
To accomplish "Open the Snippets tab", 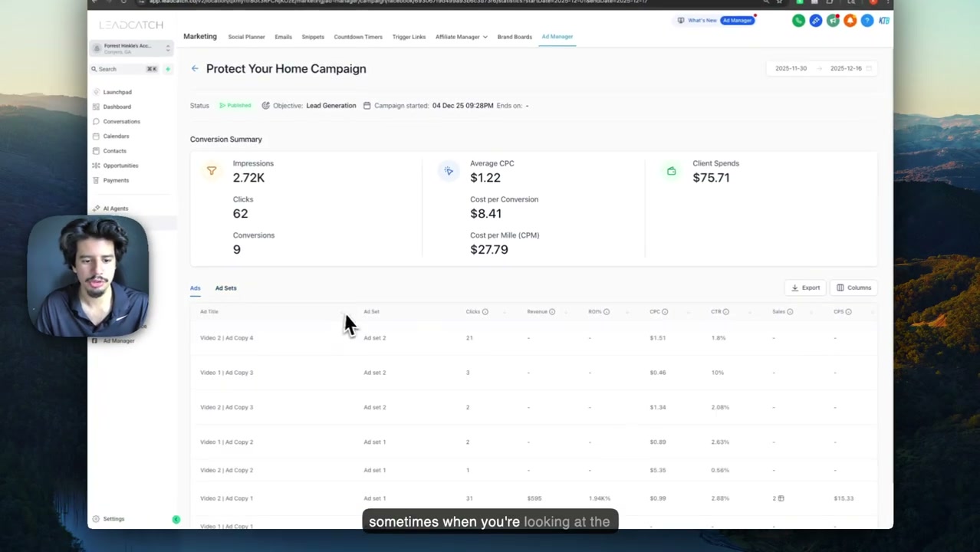I will coord(313,37).
